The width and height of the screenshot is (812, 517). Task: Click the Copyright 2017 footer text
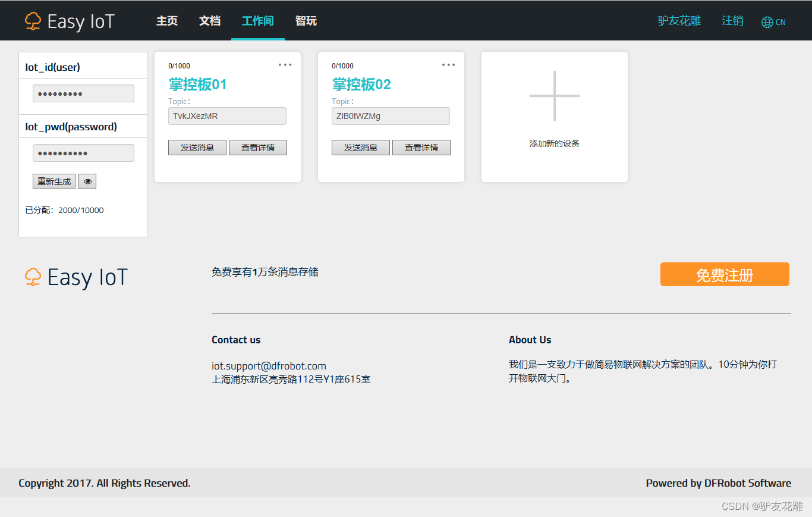[105, 483]
